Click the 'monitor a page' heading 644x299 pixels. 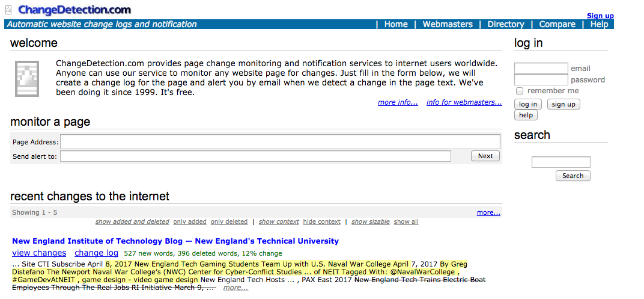[50, 122]
